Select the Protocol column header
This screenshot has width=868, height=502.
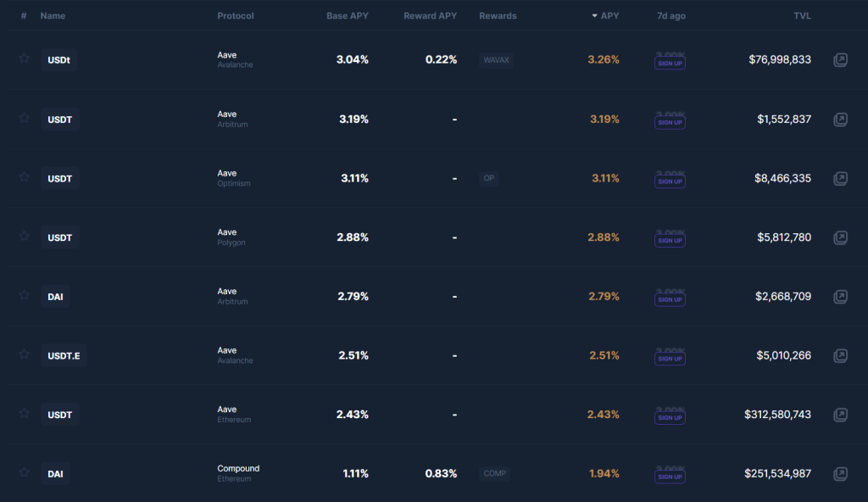236,16
